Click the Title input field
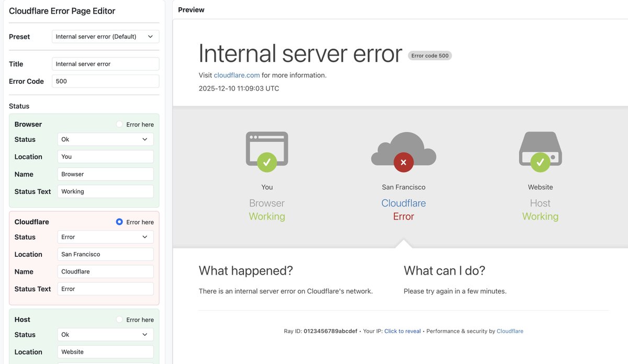The image size is (628, 364). pyautogui.click(x=105, y=64)
